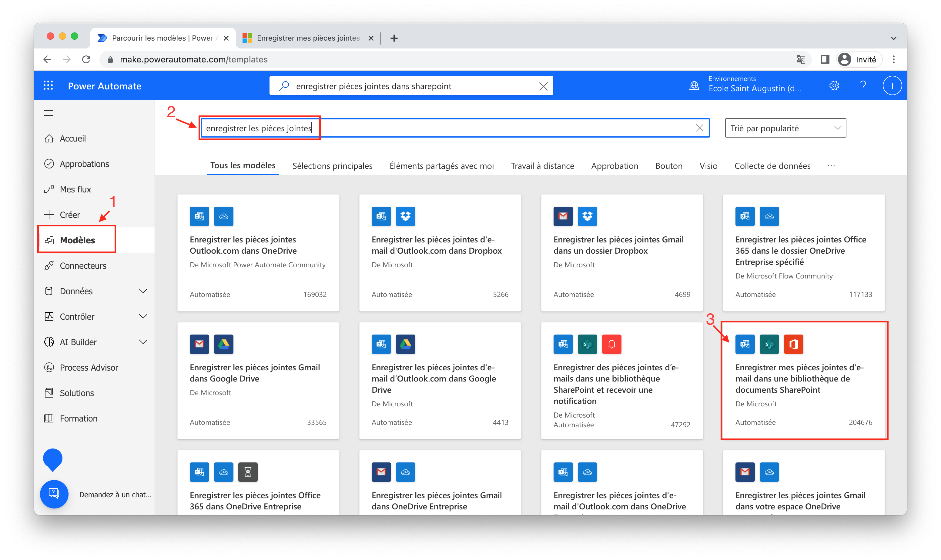Click the templates search input field
Viewport: 941px width, 560px height.
(455, 128)
